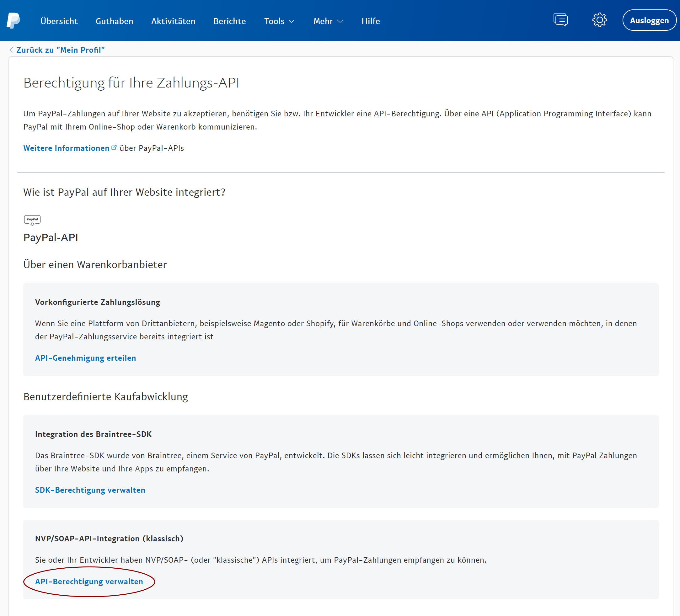Click the Ausloggen button

click(x=649, y=20)
